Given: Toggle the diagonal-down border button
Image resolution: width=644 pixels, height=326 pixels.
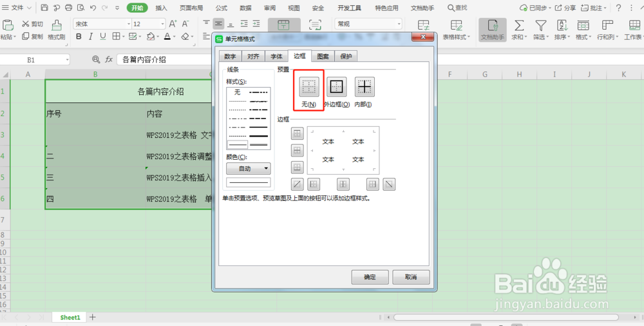Looking at the screenshot, I should click(389, 184).
